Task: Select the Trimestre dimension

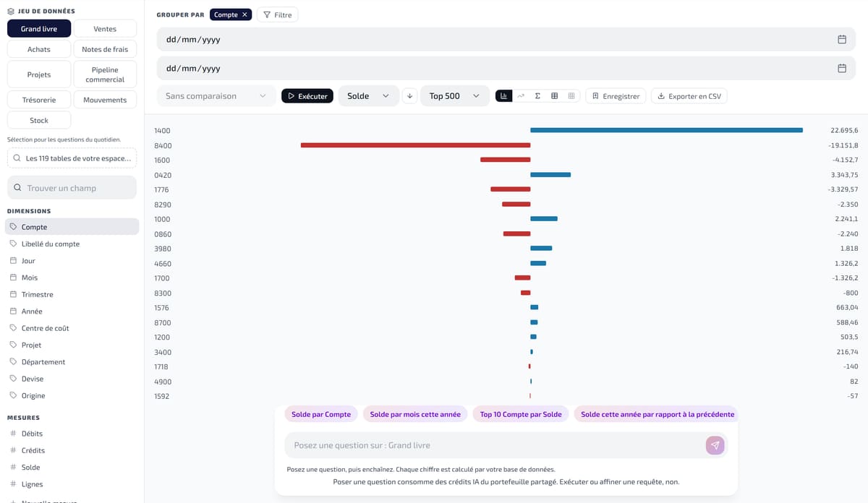Action: (x=72, y=294)
